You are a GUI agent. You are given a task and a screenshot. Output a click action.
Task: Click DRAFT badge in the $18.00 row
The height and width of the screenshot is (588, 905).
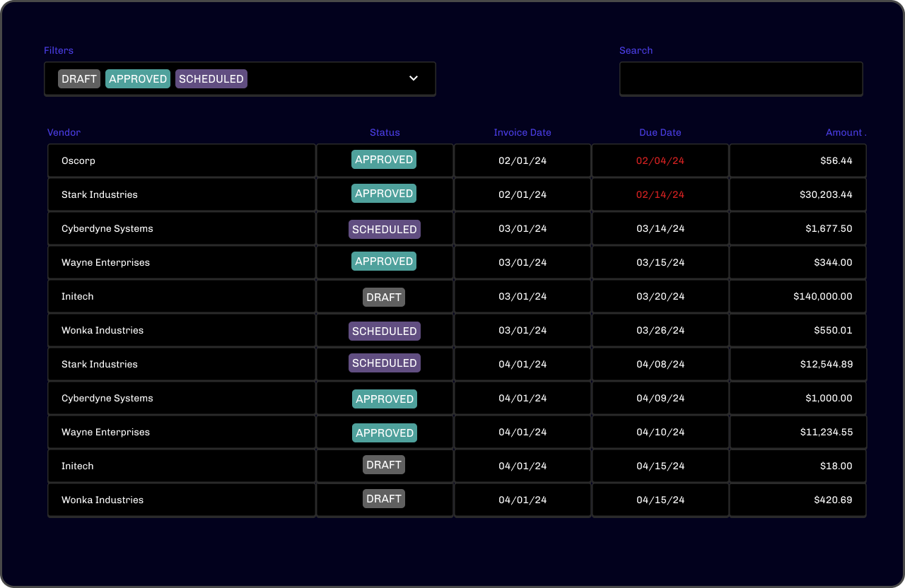pos(384,464)
